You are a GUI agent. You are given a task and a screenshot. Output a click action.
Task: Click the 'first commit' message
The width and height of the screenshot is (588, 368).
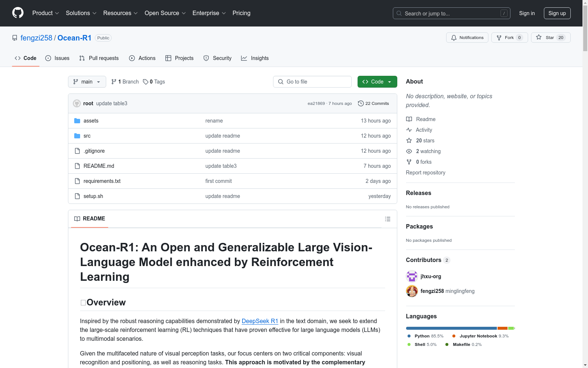point(219,181)
